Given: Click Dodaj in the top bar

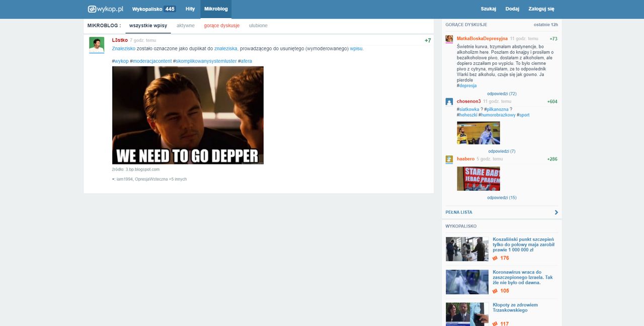Looking at the screenshot, I should [x=512, y=9].
